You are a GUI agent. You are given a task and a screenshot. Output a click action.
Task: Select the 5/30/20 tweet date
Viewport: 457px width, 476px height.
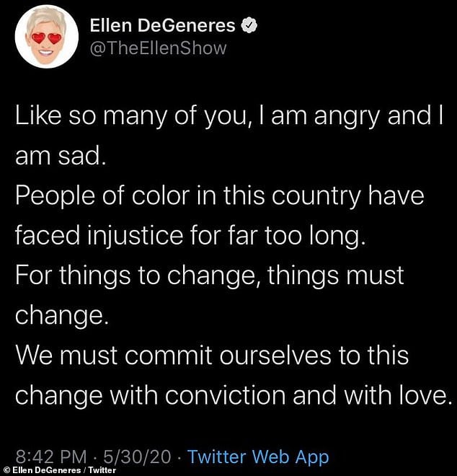click(137, 457)
